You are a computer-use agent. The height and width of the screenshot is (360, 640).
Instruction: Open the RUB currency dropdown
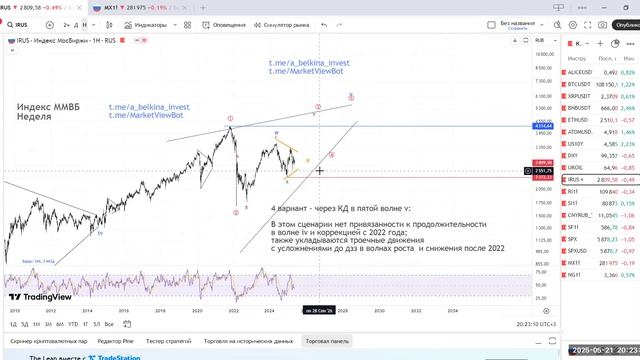pos(546,40)
